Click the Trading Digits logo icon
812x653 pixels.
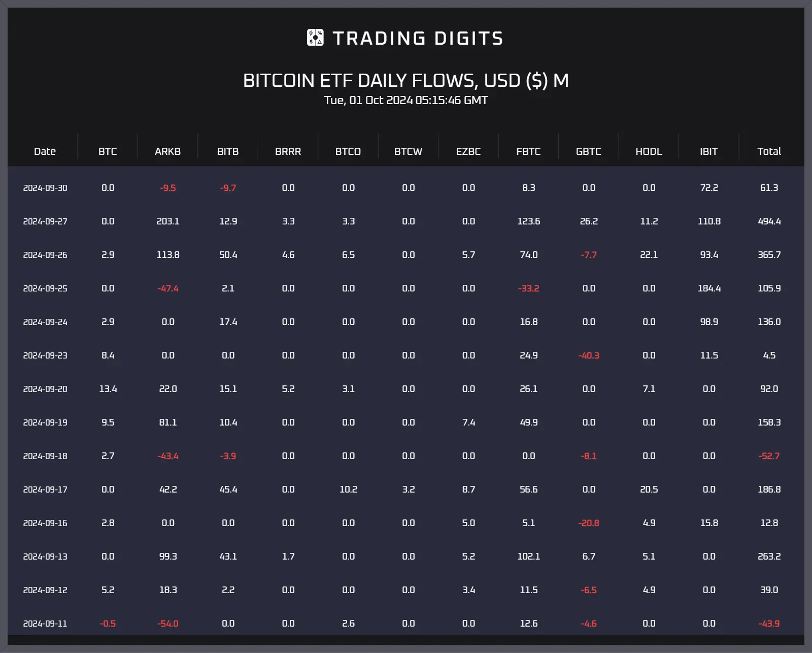(315, 38)
